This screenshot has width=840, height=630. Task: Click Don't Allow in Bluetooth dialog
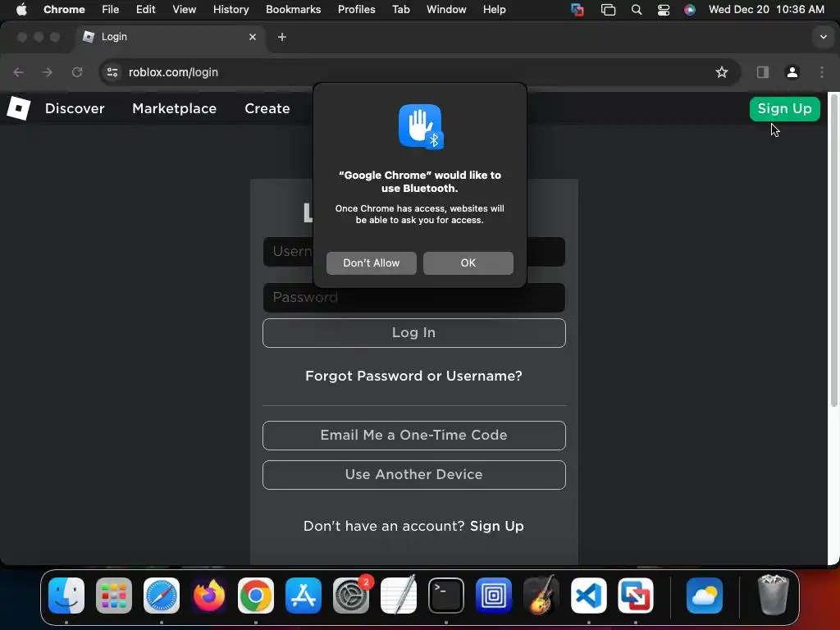point(372,263)
